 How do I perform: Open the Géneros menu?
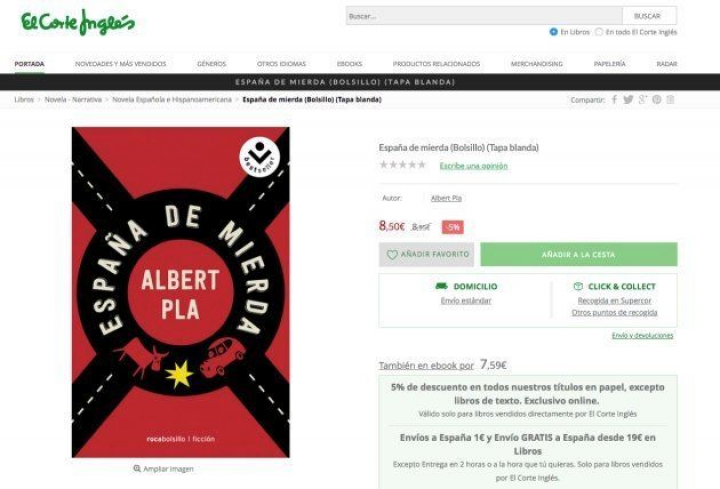coord(212,64)
